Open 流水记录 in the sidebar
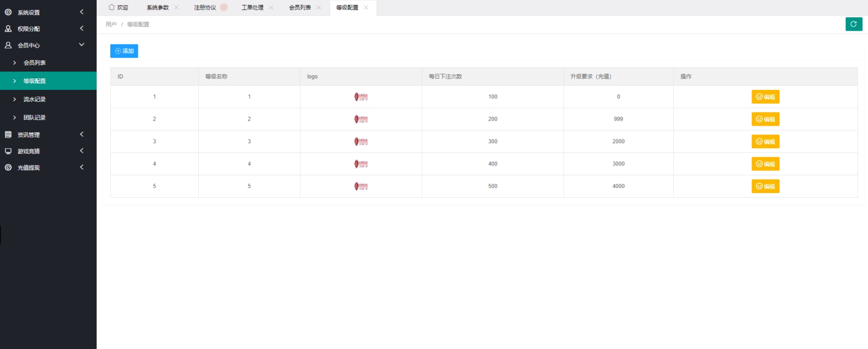Viewport: 868px width, 349px height. 35,100
